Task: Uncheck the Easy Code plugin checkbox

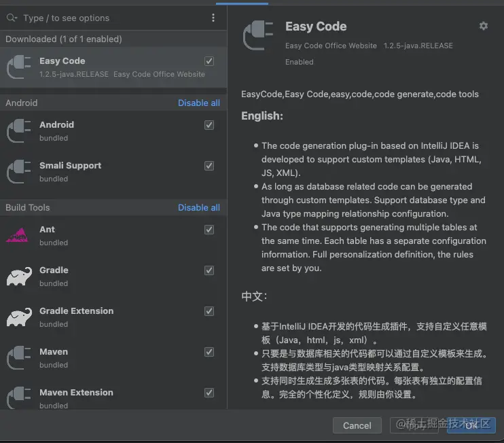Action: coord(209,61)
